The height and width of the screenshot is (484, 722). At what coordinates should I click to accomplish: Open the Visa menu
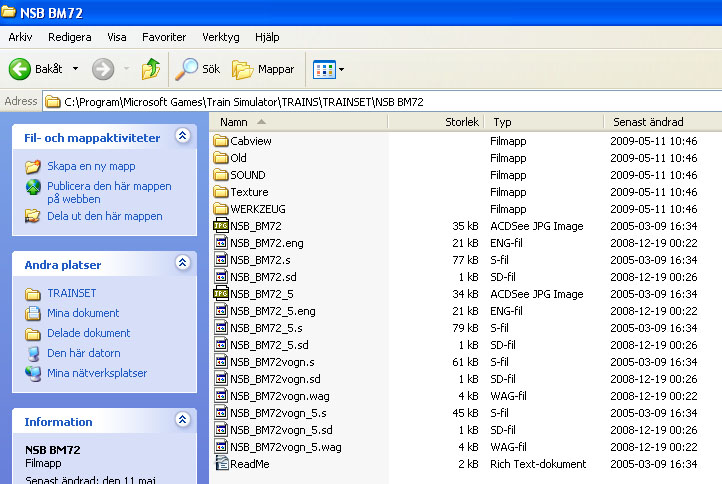click(116, 37)
